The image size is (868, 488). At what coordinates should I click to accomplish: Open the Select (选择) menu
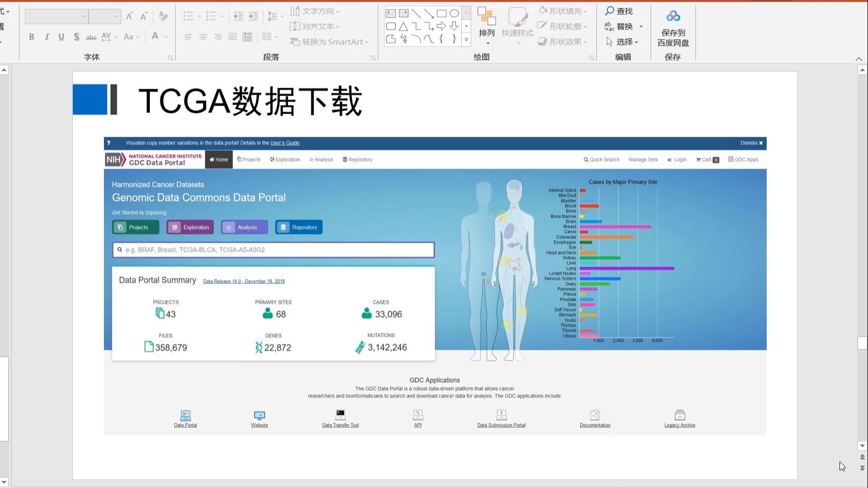pos(623,42)
